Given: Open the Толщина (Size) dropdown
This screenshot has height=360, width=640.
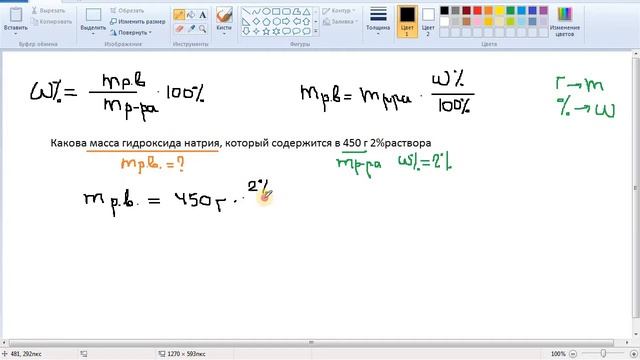Looking at the screenshot, I should coord(378,21).
